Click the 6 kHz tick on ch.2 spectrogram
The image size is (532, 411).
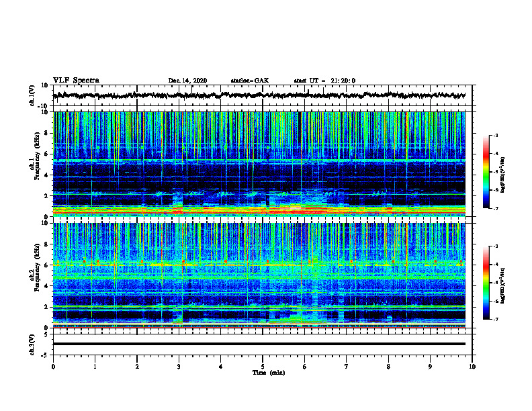pos(46,265)
